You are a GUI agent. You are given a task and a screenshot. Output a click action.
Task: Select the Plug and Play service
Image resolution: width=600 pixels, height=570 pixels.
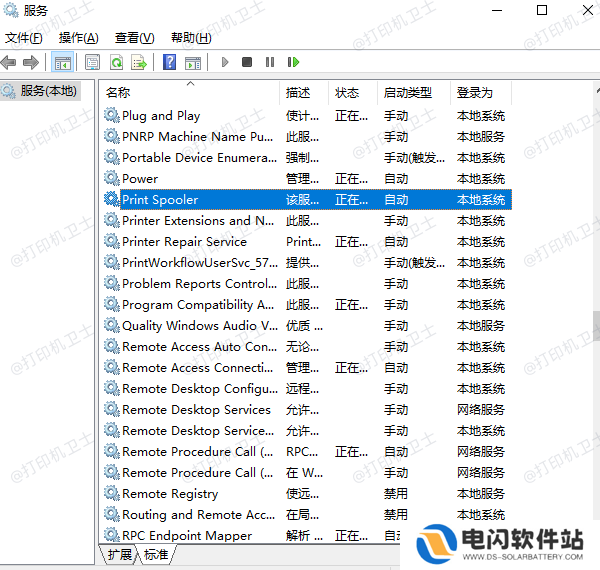308,115
